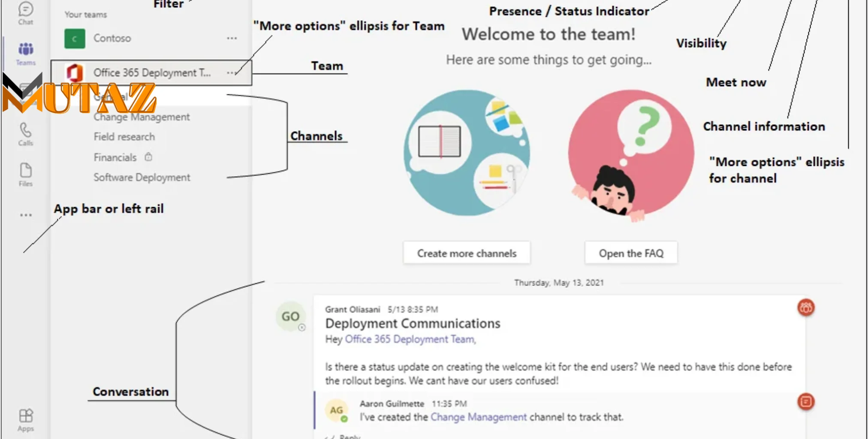Click Your teams heading
Viewport: 868px width, 439px height.
tap(86, 15)
